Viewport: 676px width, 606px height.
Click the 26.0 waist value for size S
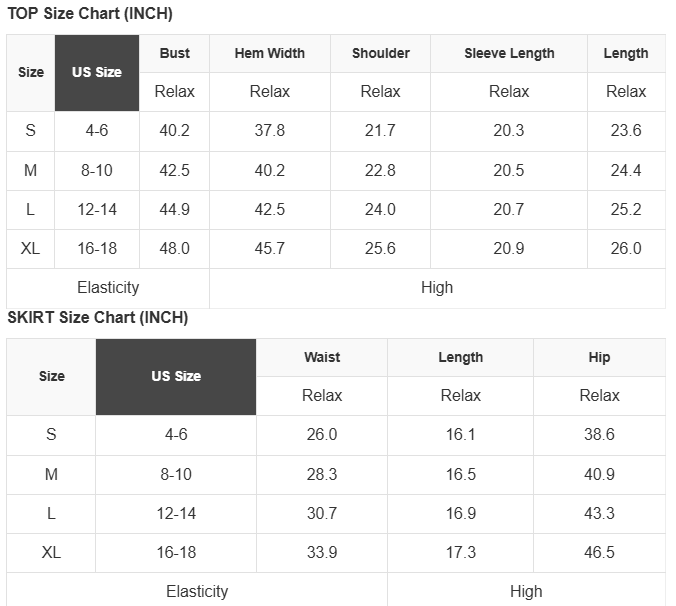pos(322,434)
